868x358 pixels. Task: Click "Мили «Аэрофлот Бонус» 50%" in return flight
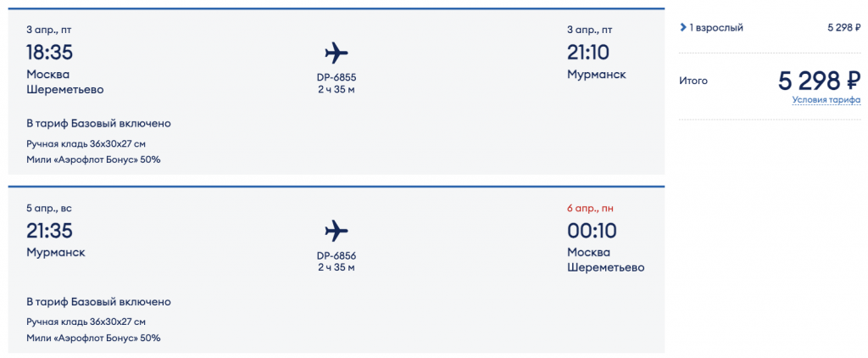[x=93, y=338]
